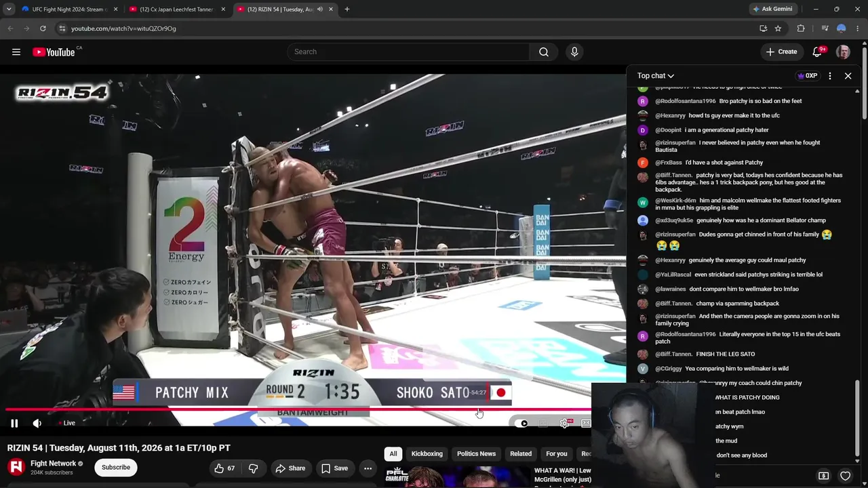Image resolution: width=868 pixels, height=488 pixels.
Task: Click the Ask Gemini button
Action: (773, 9)
